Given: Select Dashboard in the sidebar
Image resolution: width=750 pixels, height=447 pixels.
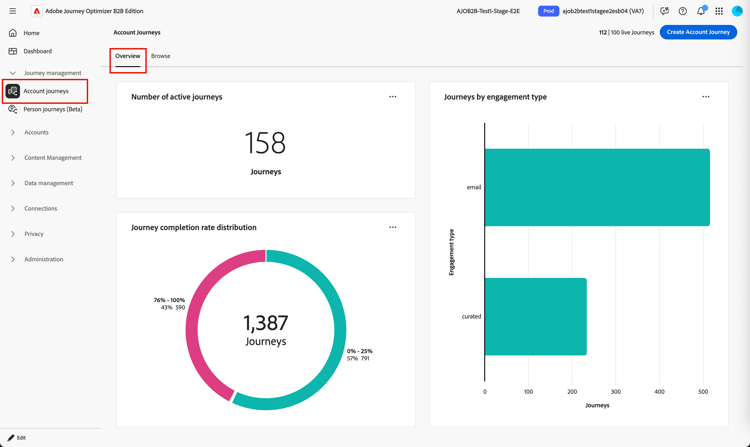Looking at the screenshot, I should [x=38, y=51].
